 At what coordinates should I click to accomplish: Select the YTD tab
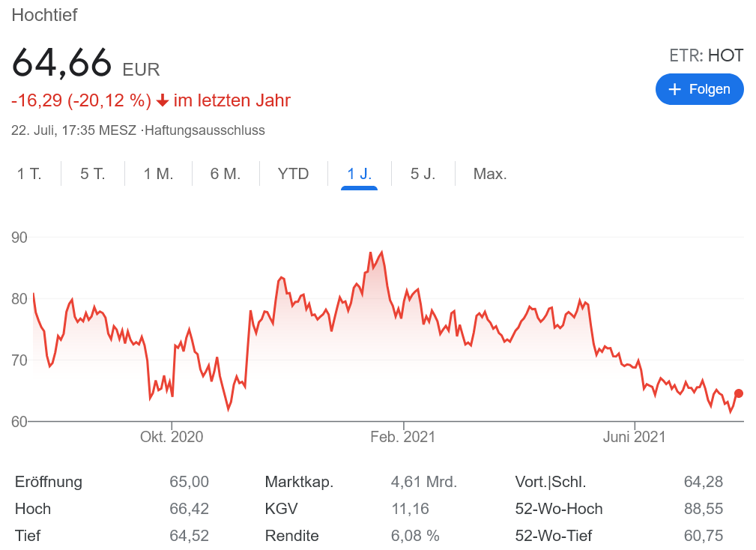(x=293, y=174)
